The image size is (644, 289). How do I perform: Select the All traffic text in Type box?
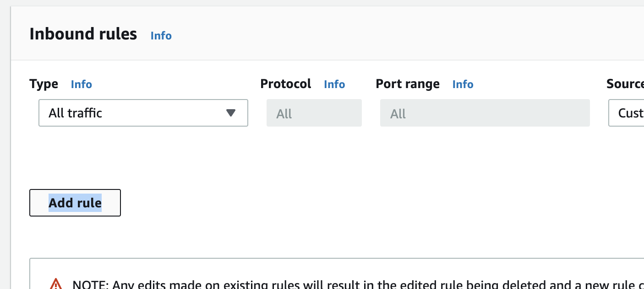tap(76, 113)
